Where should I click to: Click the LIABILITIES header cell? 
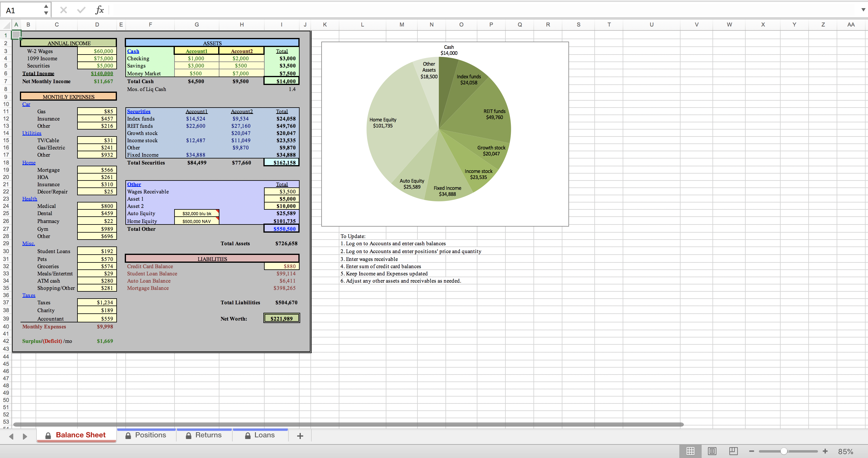click(212, 259)
